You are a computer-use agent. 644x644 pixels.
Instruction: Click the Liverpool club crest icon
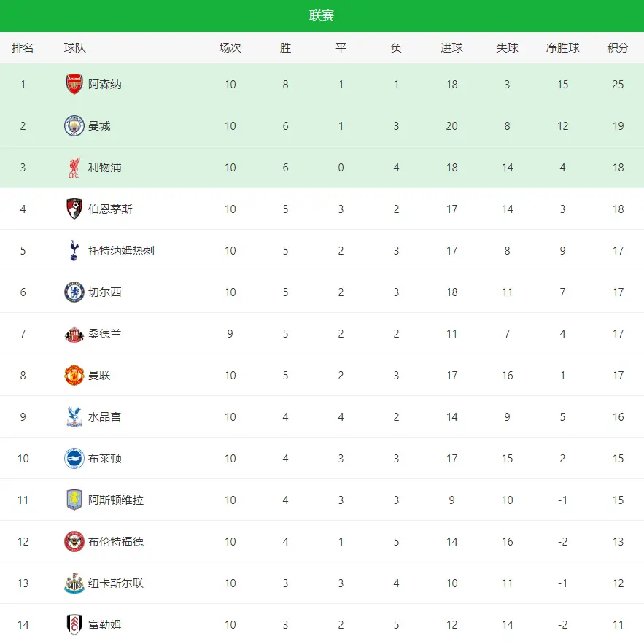pyautogui.click(x=74, y=168)
